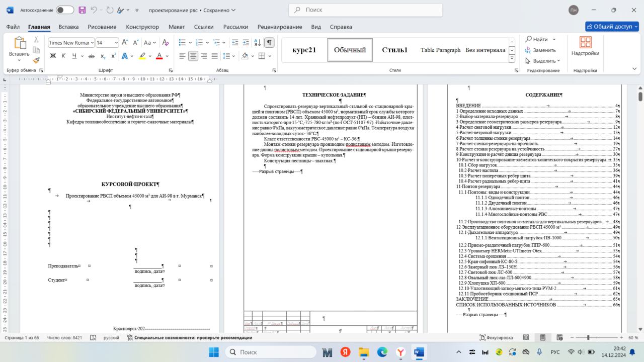This screenshot has height=362, width=644.
Task: Switch to Web Layout view in status bar
Action: pyautogui.click(x=559, y=338)
